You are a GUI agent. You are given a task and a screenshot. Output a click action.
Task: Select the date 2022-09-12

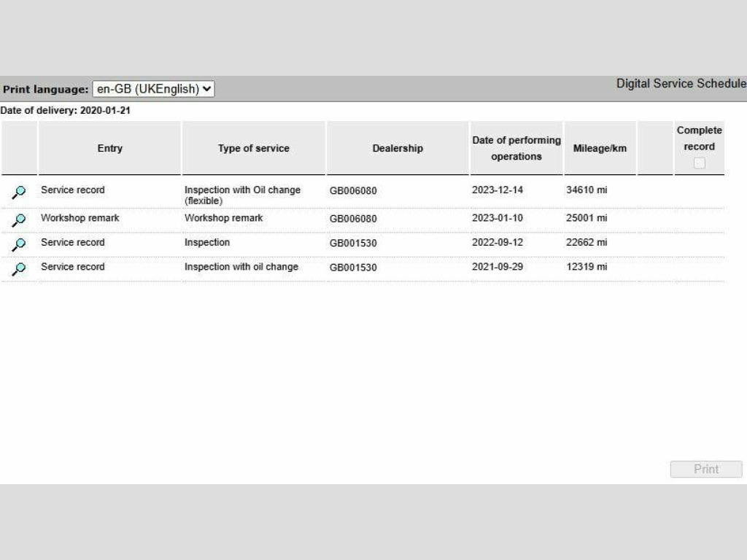(x=498, y=242)
